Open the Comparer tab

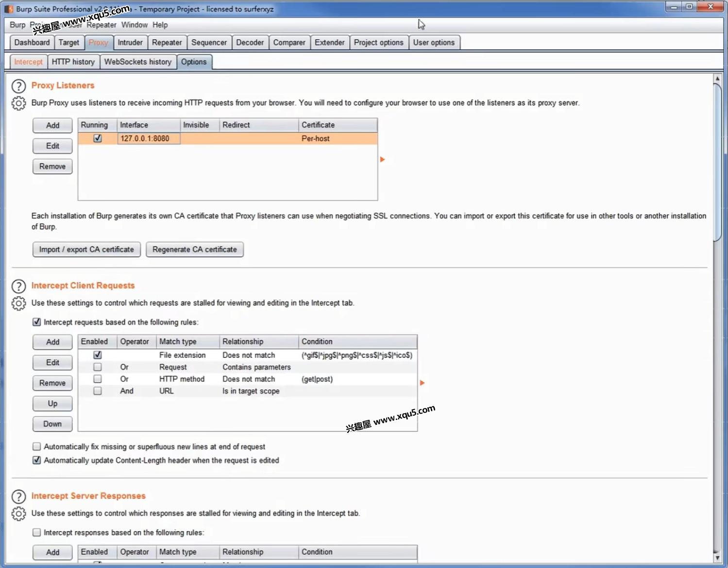pyautogui.click(x=289, y=42)
